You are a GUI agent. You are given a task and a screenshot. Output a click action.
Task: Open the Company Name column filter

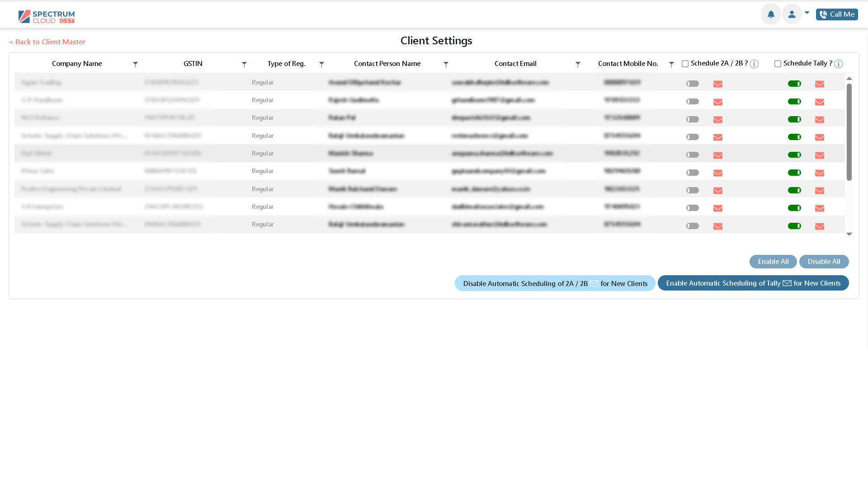coord(135,64)
